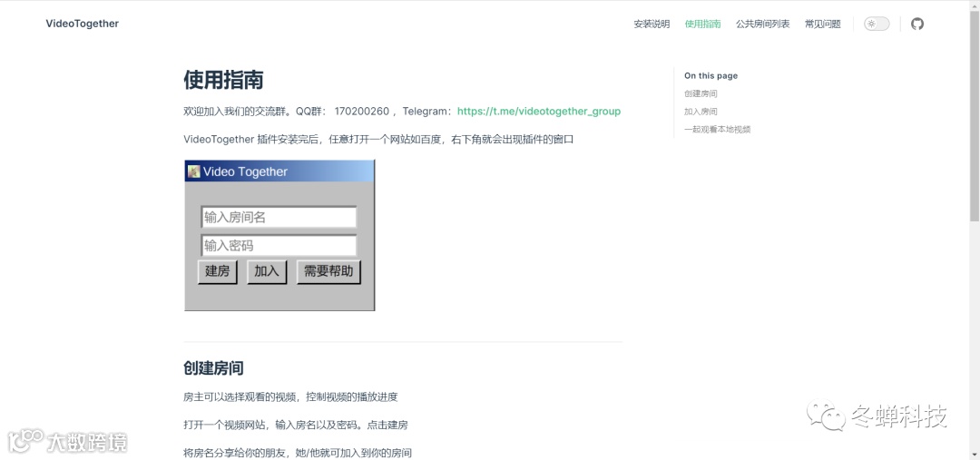Click the Video Together plugin window icon
The height and width of the screenshot is (460, 980).
[x=194, y=171]
